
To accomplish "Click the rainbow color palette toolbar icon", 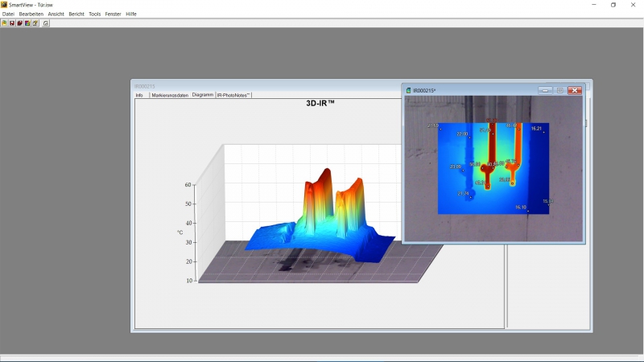I will pos(27,23).
